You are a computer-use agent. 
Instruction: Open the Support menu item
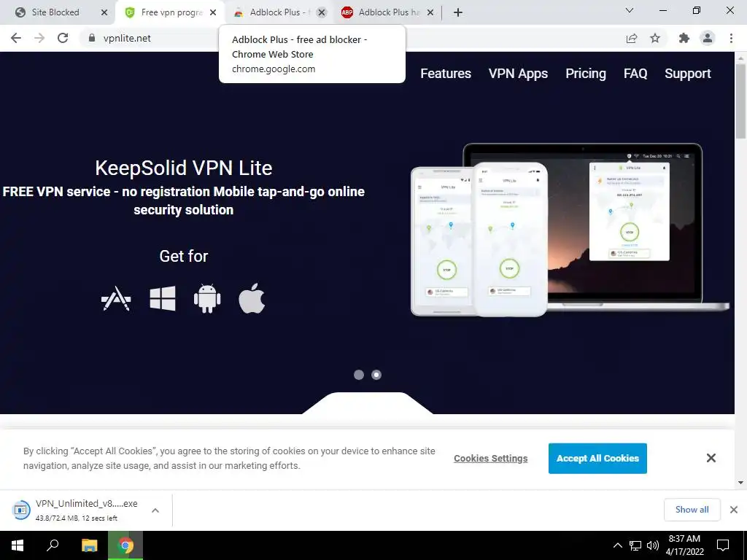click(x=687, y=74)
